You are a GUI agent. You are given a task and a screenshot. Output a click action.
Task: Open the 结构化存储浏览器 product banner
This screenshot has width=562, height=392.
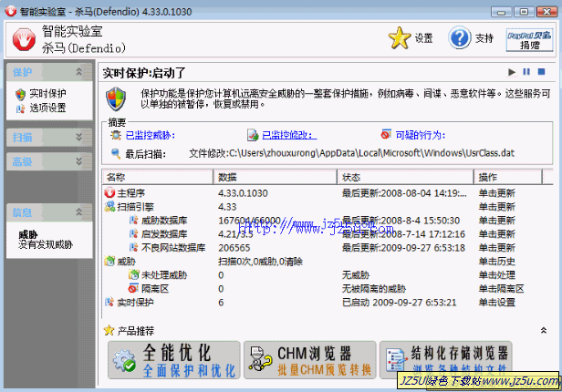[x=446, y=360]
